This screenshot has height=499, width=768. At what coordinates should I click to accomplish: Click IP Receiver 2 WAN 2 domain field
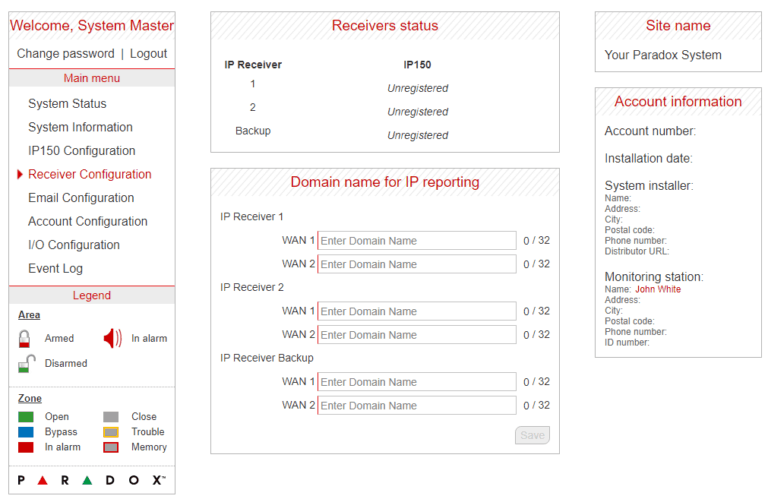(417, 335)
